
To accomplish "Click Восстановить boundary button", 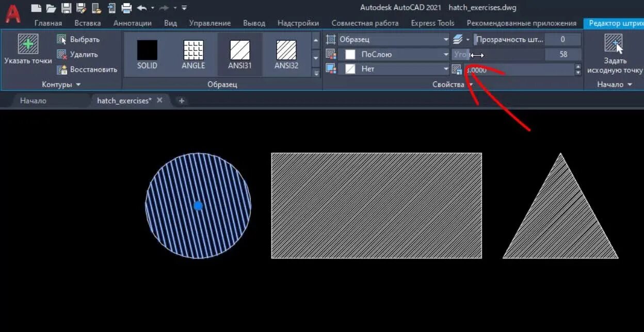I will [x=87, y=70].
